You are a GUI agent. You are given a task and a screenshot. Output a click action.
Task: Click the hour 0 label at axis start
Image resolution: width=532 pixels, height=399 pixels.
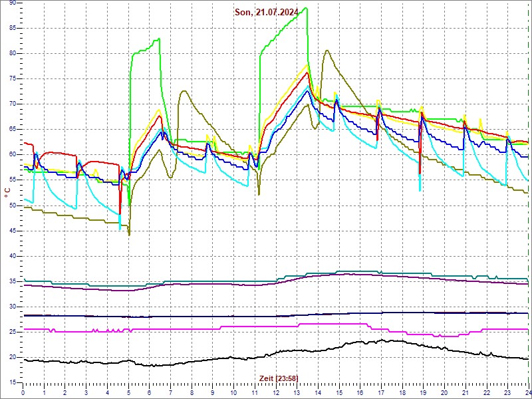[23, 393]
